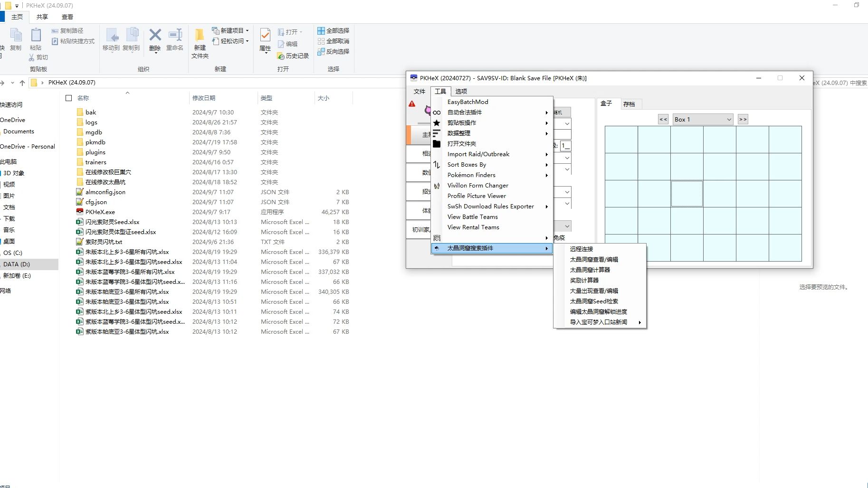Click History (历史记录) in ribbon
Viewport: 868px width, 488px height.
tap(293, 56)
